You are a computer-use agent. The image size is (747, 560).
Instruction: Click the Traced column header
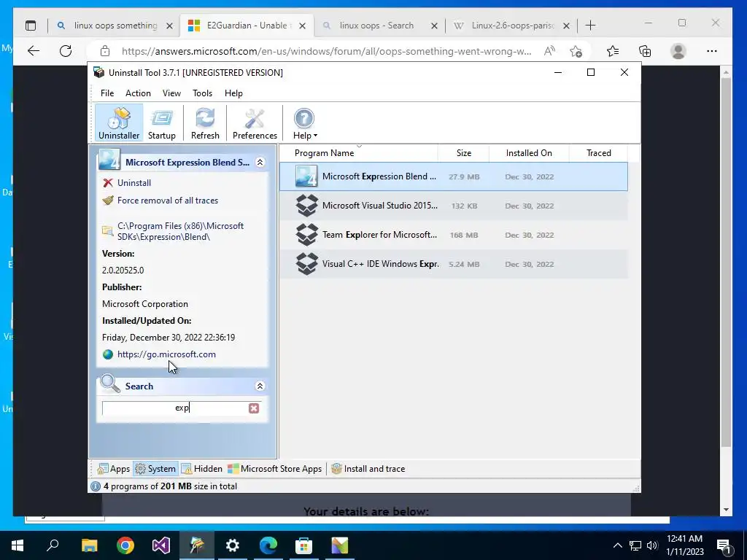tap(598, 153)
